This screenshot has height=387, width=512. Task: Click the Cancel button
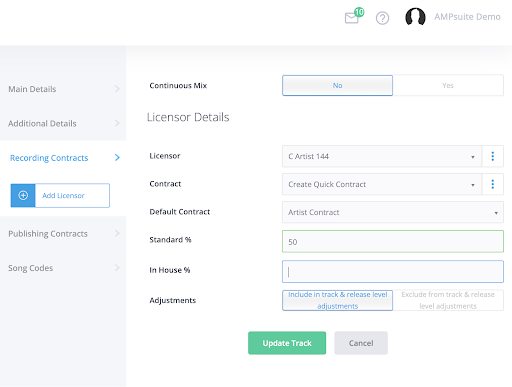(361, 343)
